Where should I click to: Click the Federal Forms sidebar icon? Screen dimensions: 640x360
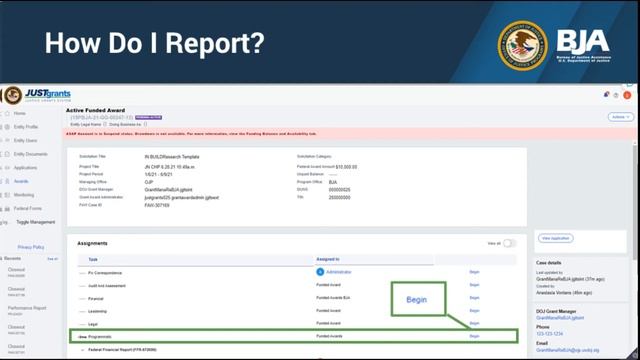[x=7, y=209]
